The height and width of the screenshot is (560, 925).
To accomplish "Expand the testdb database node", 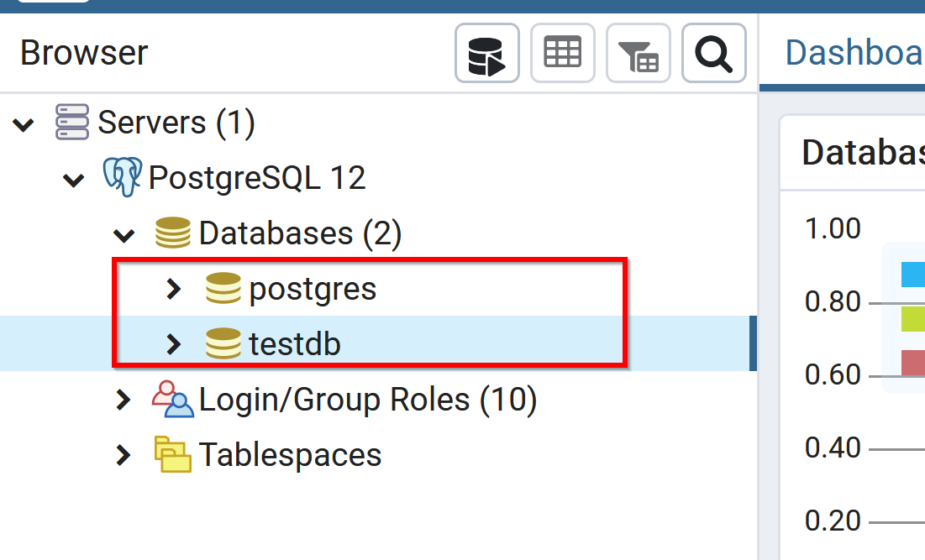I will click(174, 344).
